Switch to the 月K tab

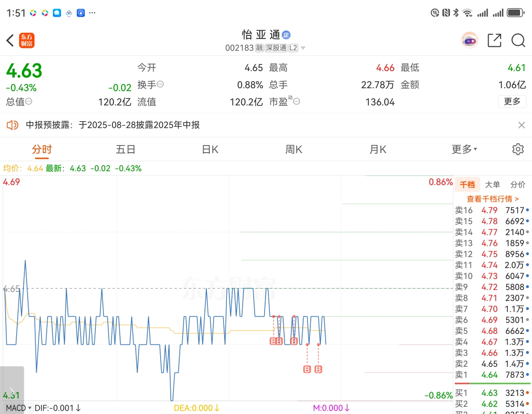point(378,149)
